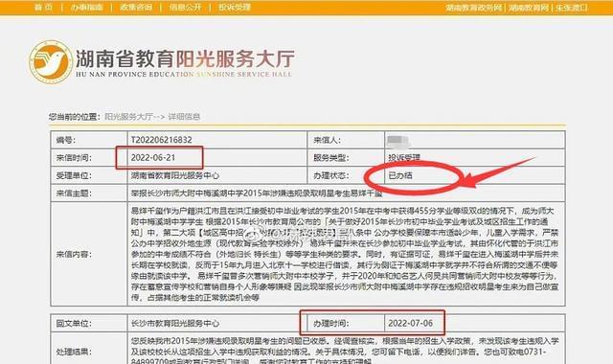Viewport: 613px width, 364px height.
Task: Click the 来信主题 subject line text
Action: pyautogui.click(x=256, y=193)
